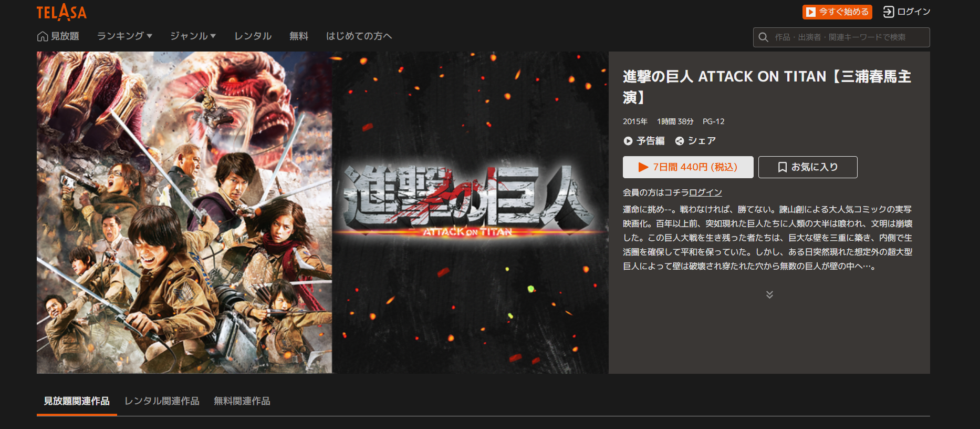Open the 無料 menu item
The image size is (980, 429).
pos(299,36)
